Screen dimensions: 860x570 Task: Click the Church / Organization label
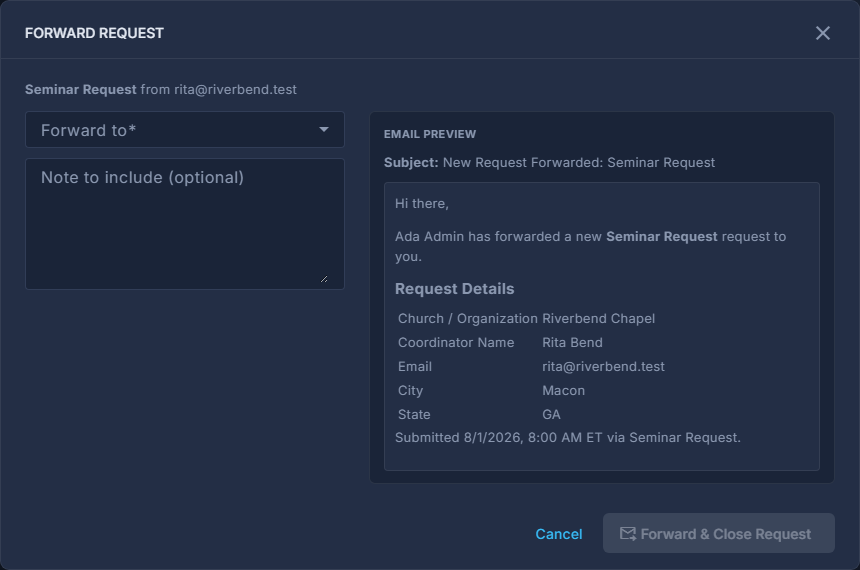[467, 319]
